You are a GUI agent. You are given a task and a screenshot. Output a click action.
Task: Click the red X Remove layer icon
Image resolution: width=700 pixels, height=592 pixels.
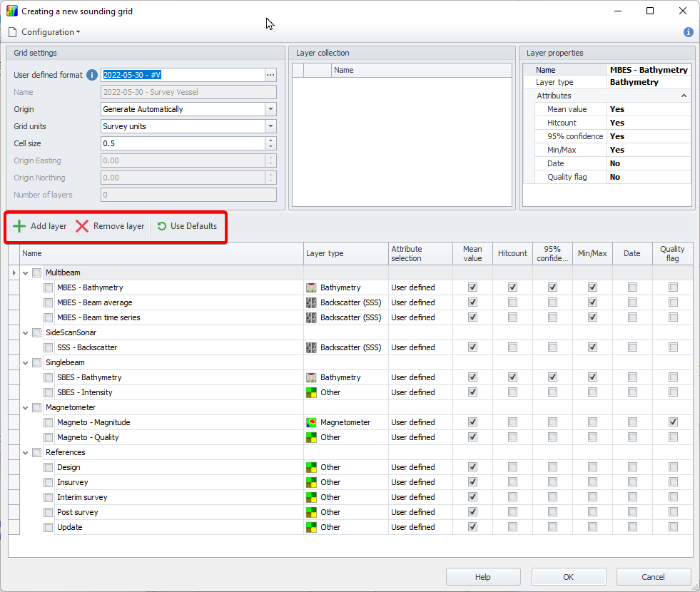82,226
